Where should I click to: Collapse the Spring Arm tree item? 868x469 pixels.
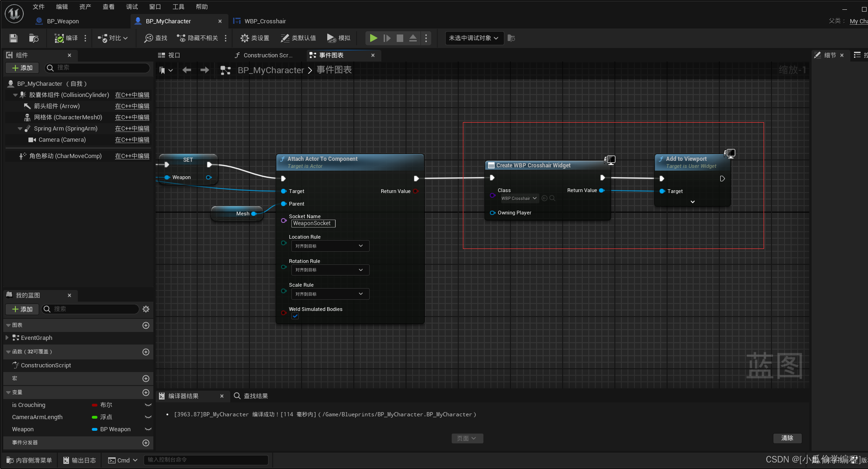pyautogui.click(x=20, y=129)
